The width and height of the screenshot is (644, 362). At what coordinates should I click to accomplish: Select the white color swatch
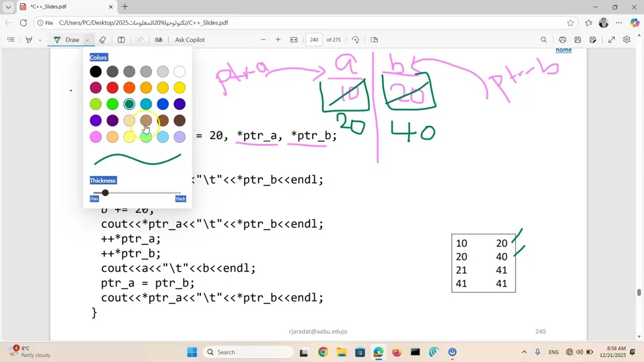coord(180,72)
